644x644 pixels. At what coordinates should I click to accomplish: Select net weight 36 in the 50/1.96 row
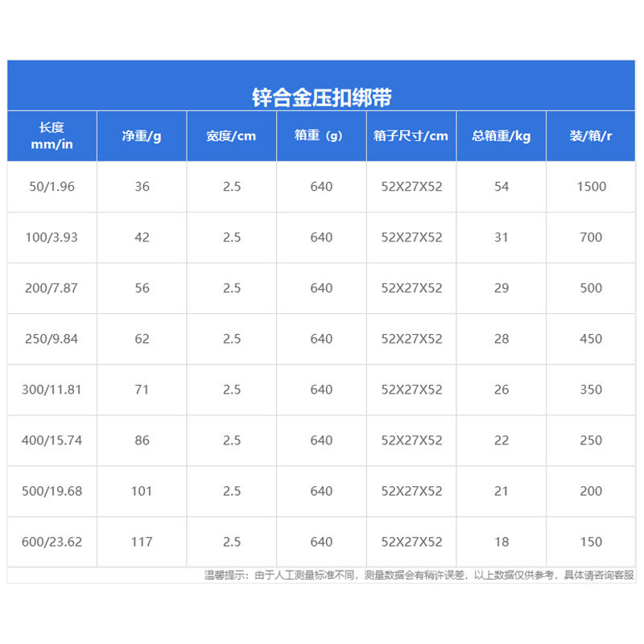point(142,187)
